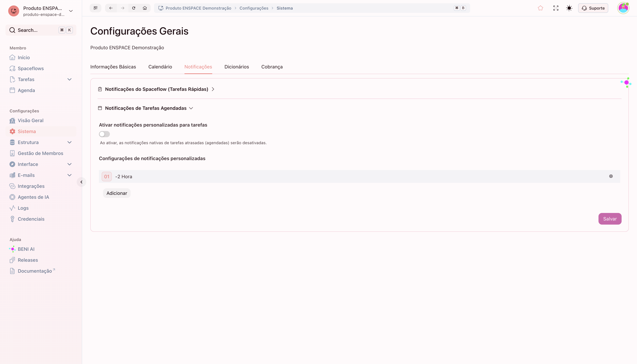Click the Adicionar button
The width and height of the screenshot is (637, 364).
point(117,193)
